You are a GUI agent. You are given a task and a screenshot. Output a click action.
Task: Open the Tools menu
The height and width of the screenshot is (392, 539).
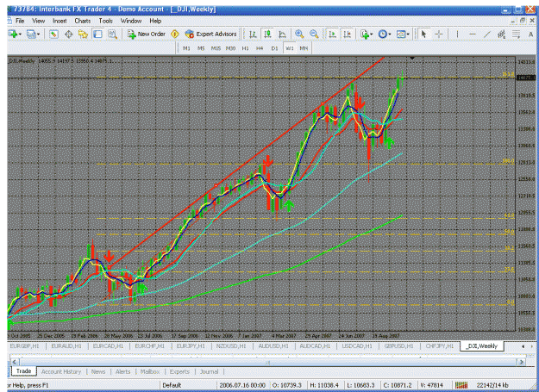pos(105,21)
